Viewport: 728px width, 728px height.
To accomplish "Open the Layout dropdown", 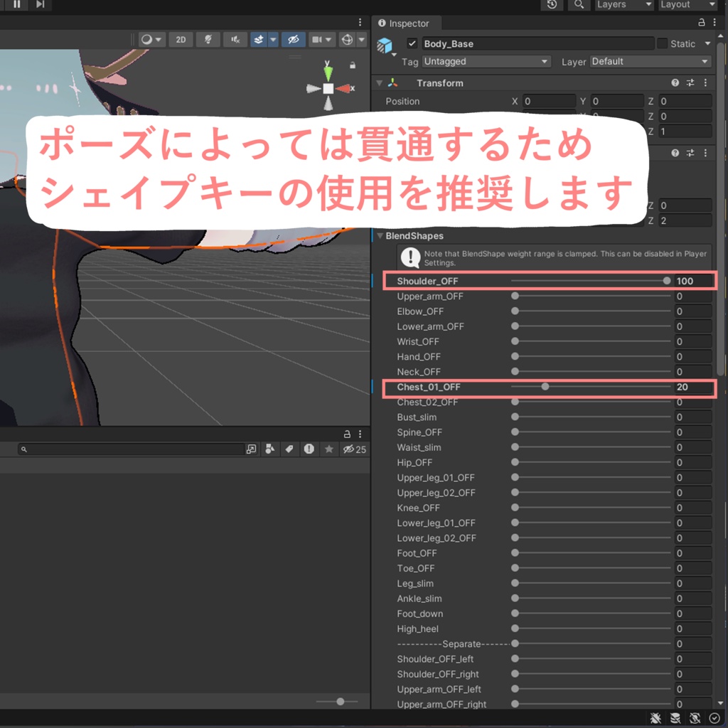I will (688, 5).
